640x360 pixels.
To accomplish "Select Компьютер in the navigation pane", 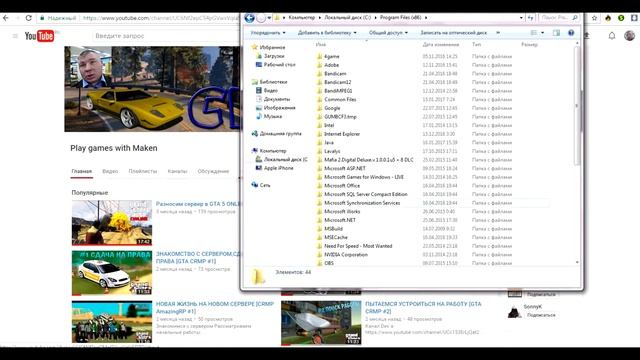I will [273, 151].
